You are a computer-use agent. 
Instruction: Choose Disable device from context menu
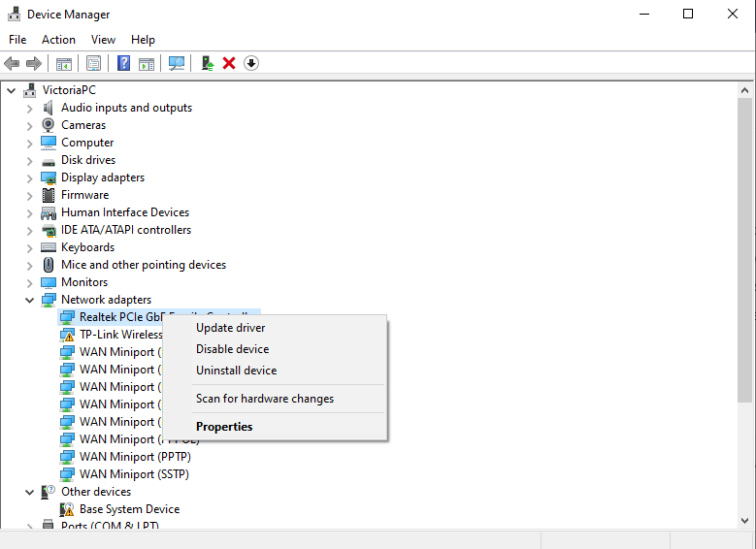point(275,349)
